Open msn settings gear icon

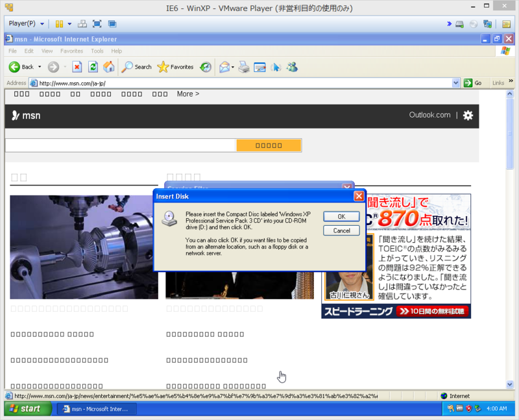click(468, 116)
